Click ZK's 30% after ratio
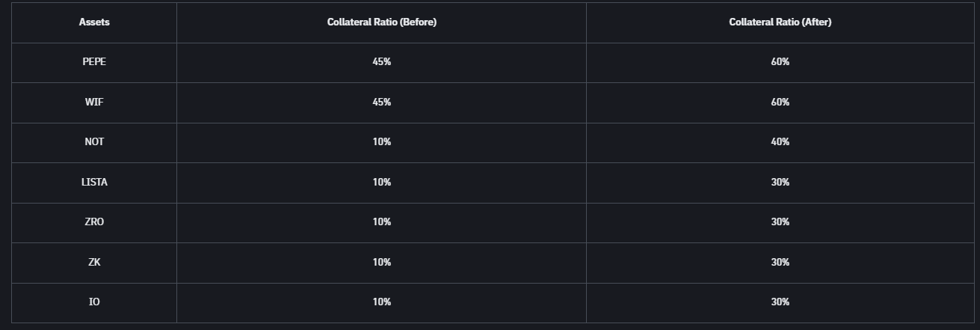Image resolution: width=980 pixels, height=330 pixels. click(x=780, y=262)
